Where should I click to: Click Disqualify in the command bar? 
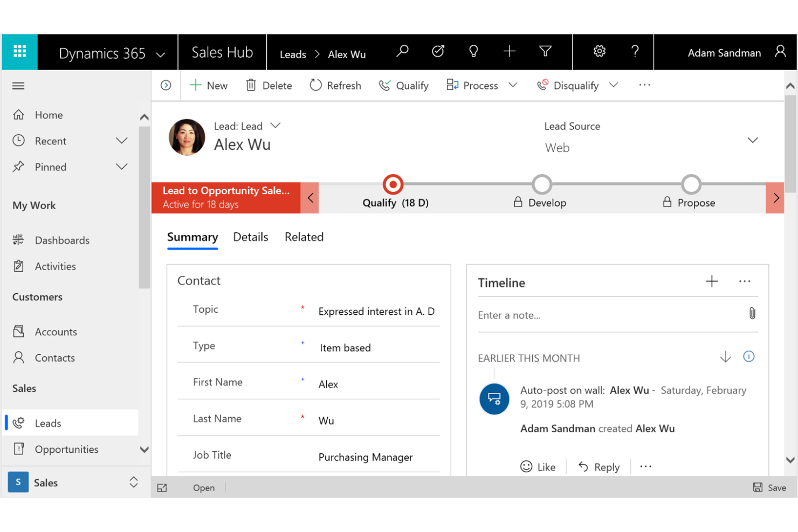[x=568, y=85]
